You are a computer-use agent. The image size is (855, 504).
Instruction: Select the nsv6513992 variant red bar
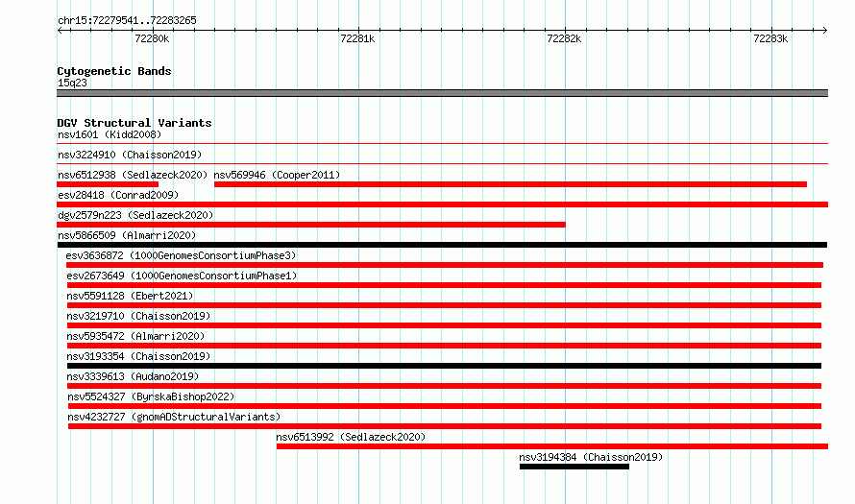tap(552, 446)
